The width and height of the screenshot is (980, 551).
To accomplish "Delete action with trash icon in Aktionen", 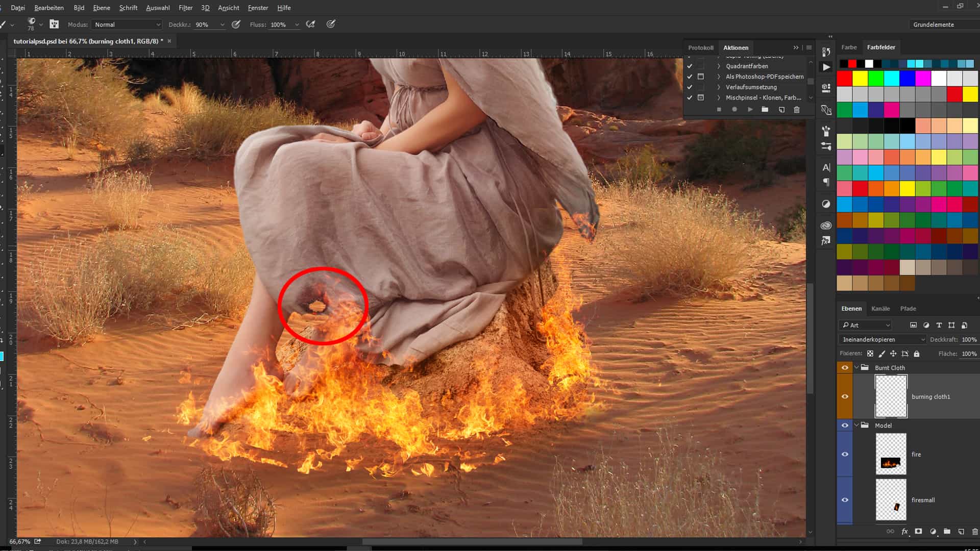I will pos(797,110).
